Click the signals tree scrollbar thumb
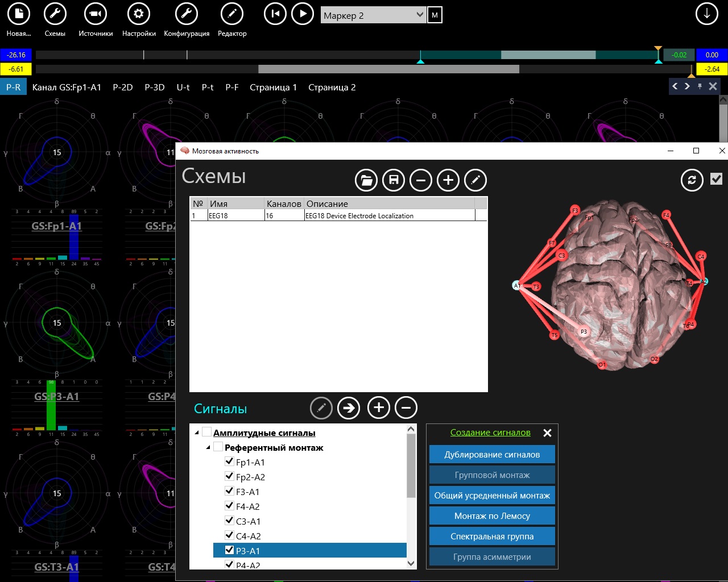Viewport: 728px width, 582px height. point(411,466)
